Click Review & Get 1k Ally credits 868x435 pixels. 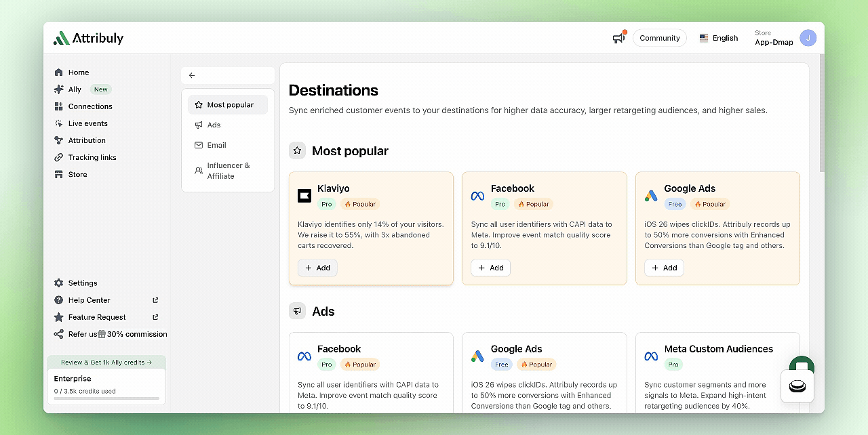coord(106,362)
